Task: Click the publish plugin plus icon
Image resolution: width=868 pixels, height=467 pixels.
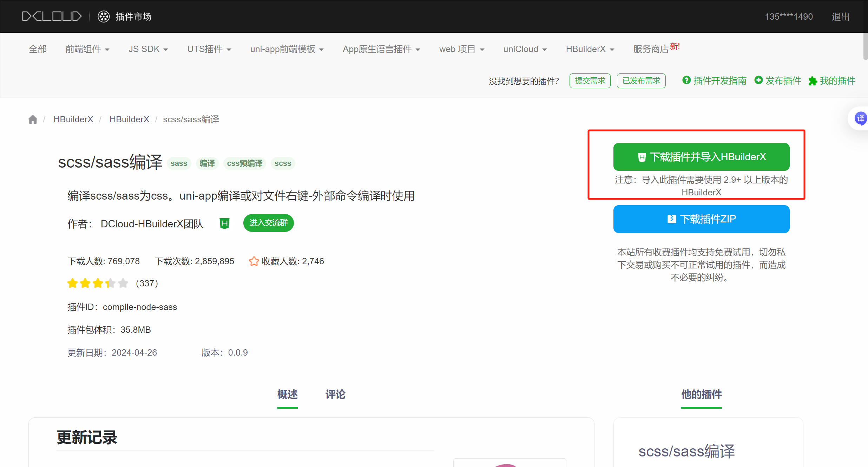Action: 758,80
